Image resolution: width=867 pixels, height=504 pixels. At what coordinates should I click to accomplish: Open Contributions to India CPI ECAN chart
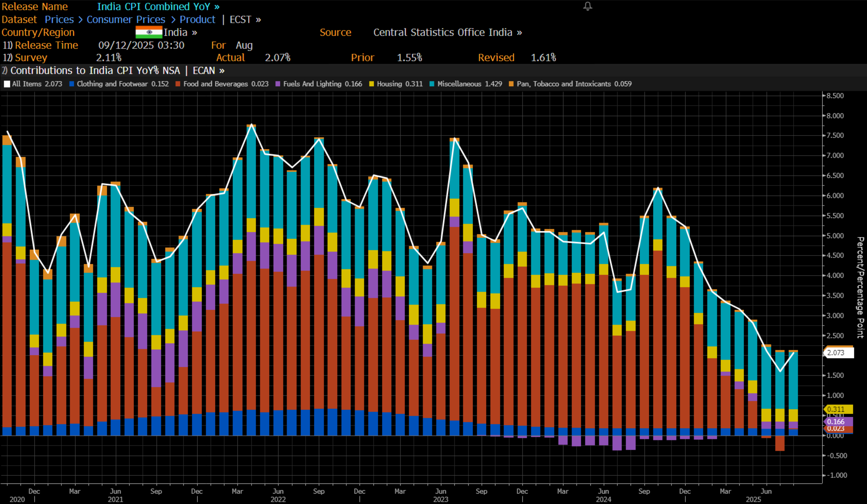117,70
